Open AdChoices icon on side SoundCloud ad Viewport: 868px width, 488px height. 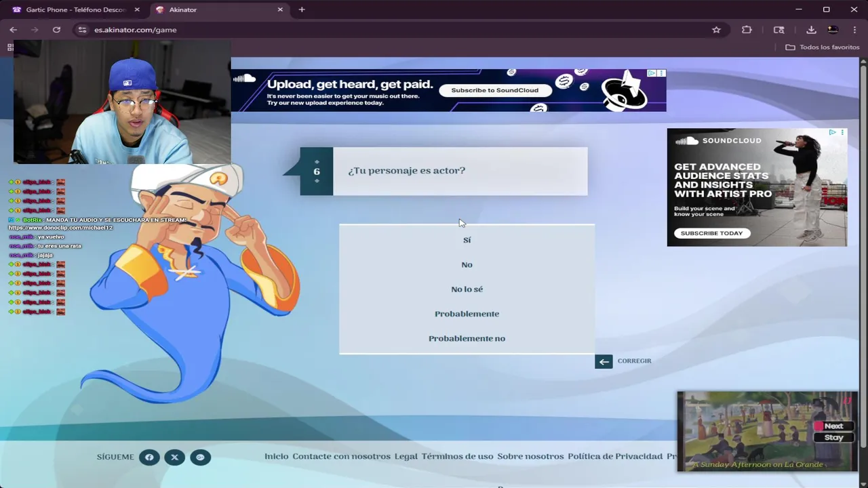point(832,132)
